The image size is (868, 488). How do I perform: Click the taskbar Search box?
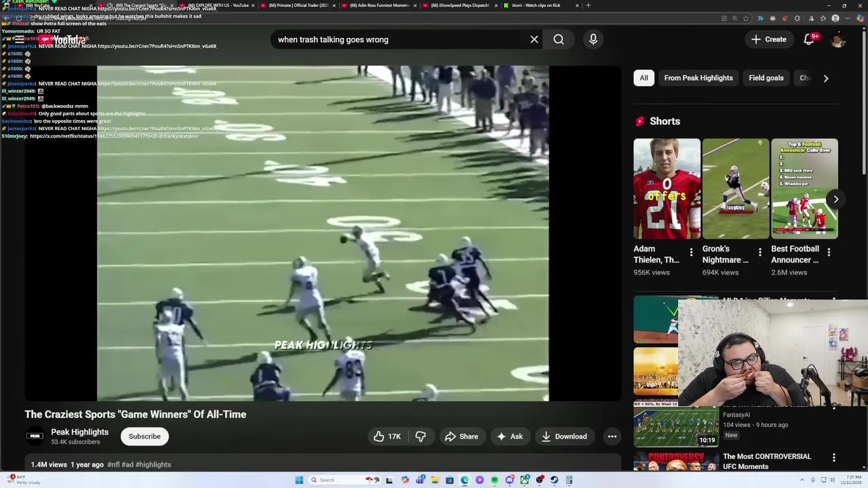click(x=344, y=480)
